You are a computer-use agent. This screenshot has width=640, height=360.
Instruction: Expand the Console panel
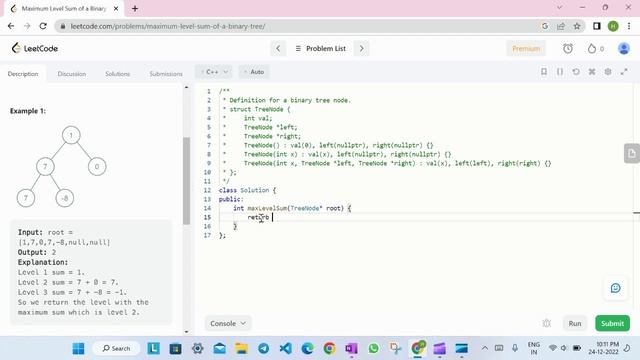pyautogui.click(x=228, y=323)
